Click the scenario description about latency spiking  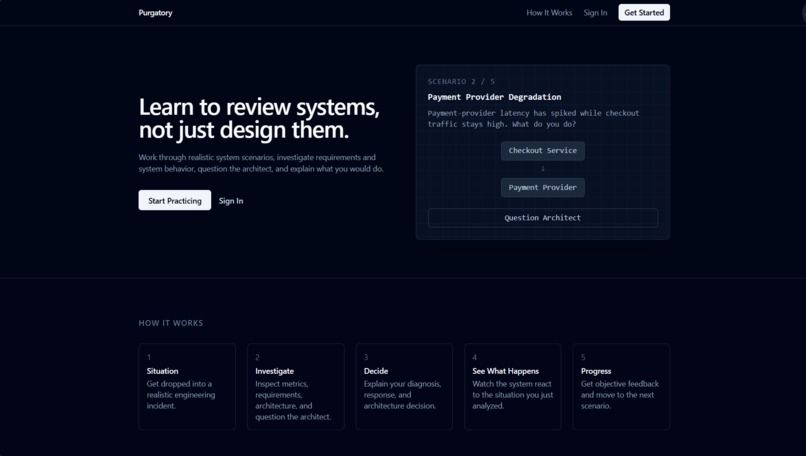tap(534, 119)
